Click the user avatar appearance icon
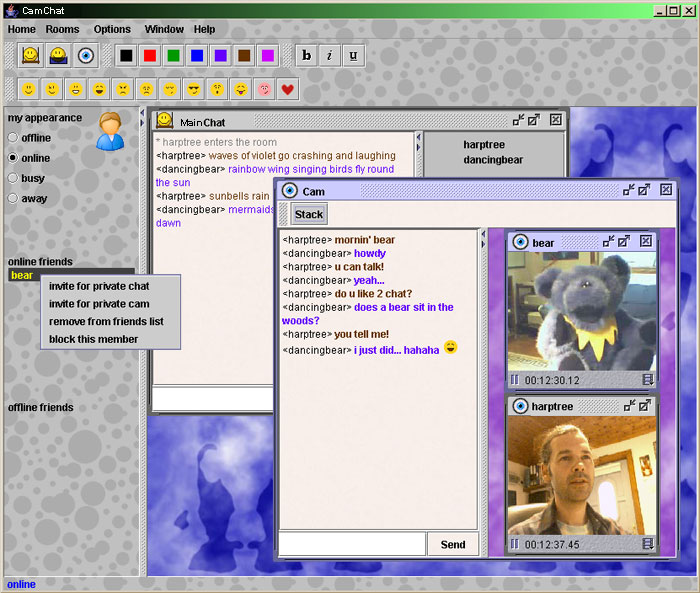Viewport: 700px width, 593px height. point(110,131)
